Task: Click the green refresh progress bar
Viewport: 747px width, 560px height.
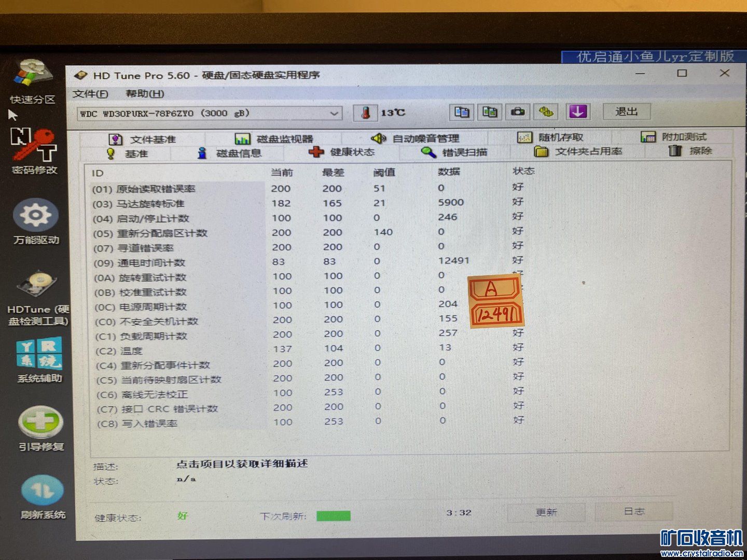Action: (333, 516)
